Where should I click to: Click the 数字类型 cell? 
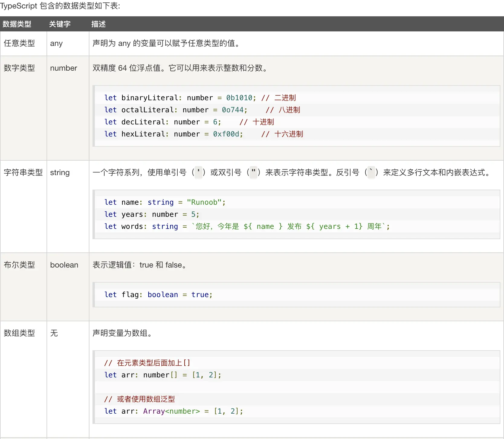pyautogui.click(x=19, y=68)
